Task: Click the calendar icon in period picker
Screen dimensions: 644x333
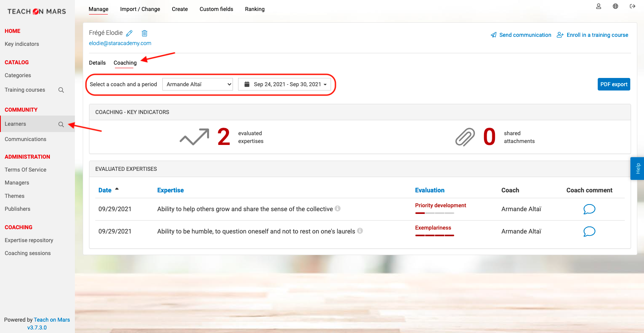Action: coord(247,84)
